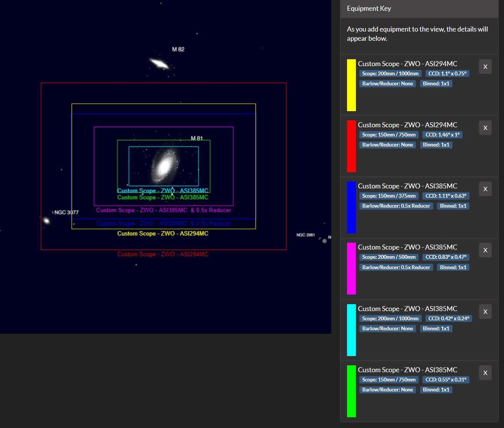Click the magenta color swatch in Equipment Key
Viewport: 504px width, 428px height.
tap(351, 268)
